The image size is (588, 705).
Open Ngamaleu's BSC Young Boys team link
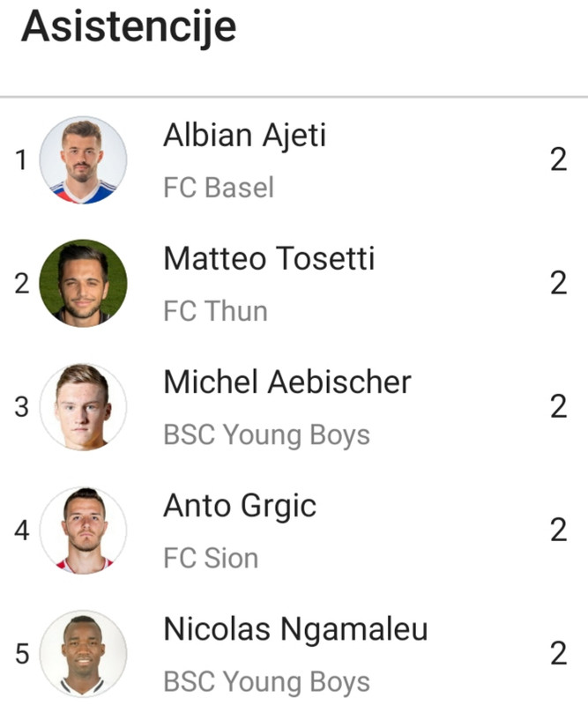(x=267, y=682)
